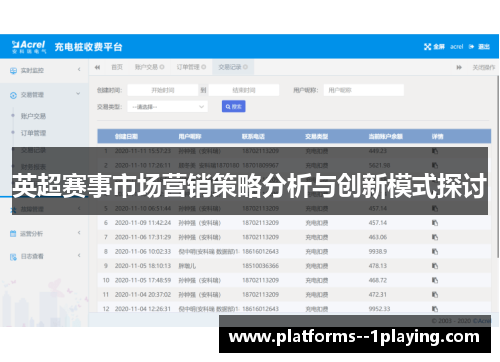The width and height of the screenshot is (500, 362).
Task: Click balance value 463.06 in row 7
Action: point(378,237)
